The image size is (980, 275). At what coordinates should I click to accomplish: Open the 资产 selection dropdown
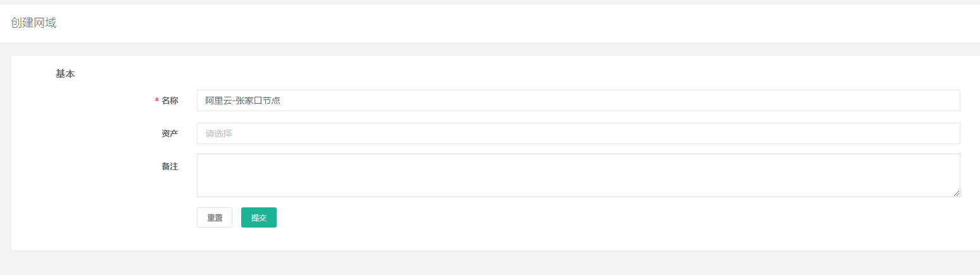[x=577, y=133]
